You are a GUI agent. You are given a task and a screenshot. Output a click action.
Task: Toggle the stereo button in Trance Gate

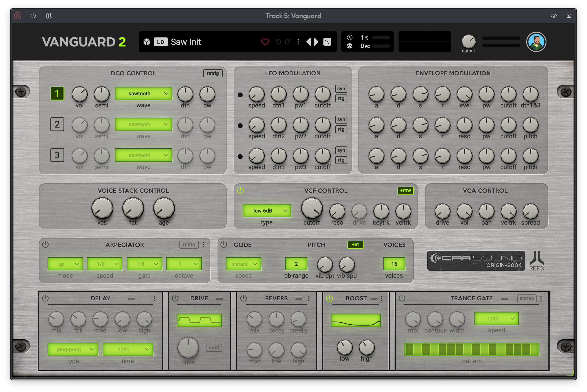tap(527, 298)
